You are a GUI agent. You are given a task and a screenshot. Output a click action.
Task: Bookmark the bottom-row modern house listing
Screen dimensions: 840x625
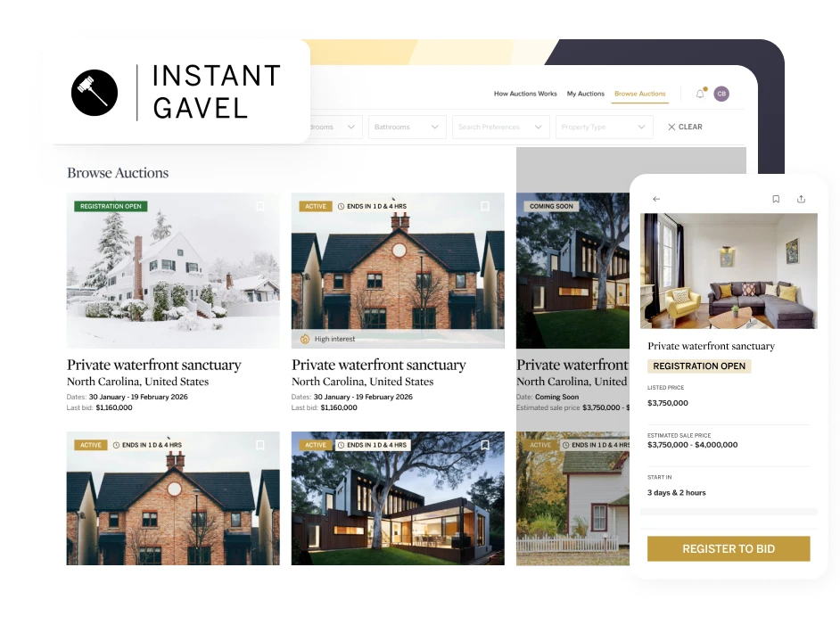click(485, 445)
